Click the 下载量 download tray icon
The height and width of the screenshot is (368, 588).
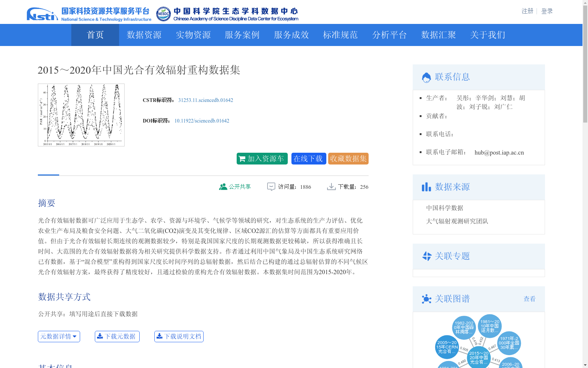point(331,187)
